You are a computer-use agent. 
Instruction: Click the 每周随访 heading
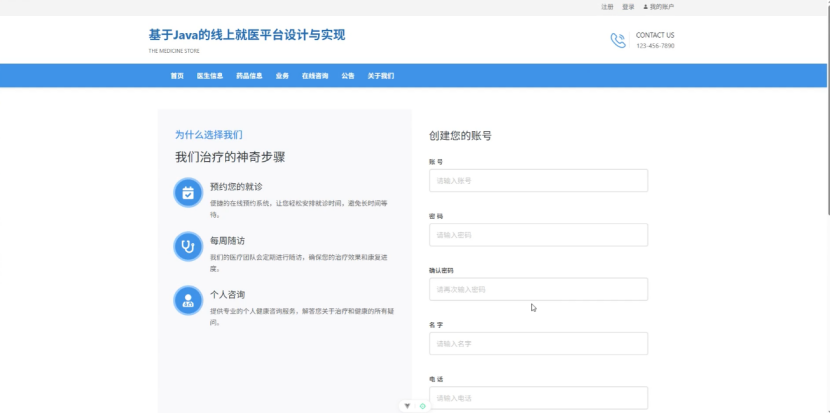click(x=228, y=240)
